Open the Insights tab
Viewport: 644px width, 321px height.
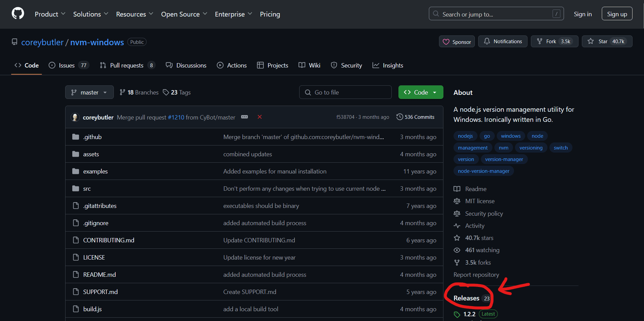click(388, 65)
